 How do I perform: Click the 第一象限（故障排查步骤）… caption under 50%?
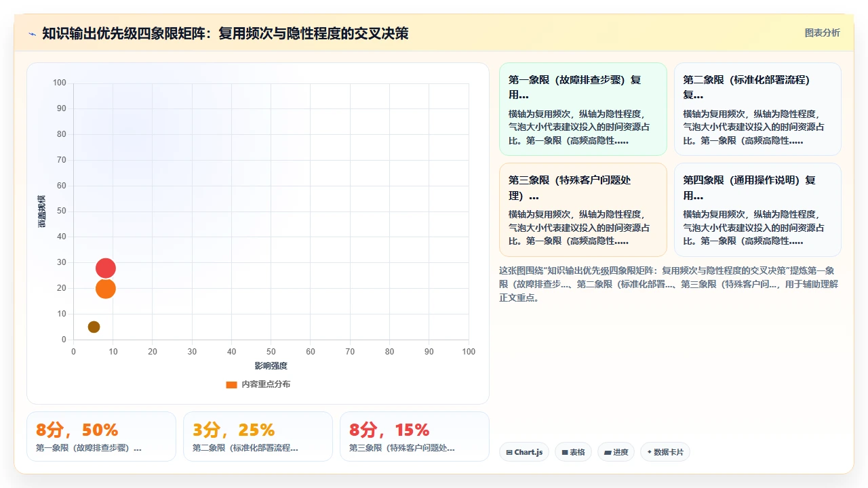89,448
